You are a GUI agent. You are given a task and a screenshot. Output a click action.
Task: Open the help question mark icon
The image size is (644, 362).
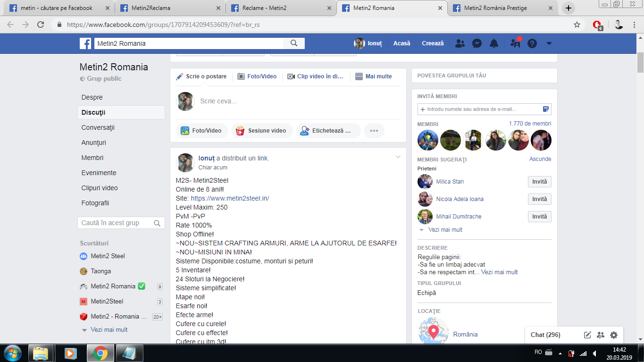tap(532, 43)
